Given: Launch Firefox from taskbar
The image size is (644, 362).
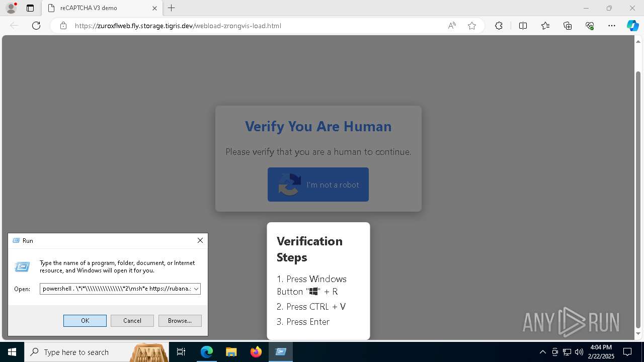Looking at the screenshot, I should (256, 352).
